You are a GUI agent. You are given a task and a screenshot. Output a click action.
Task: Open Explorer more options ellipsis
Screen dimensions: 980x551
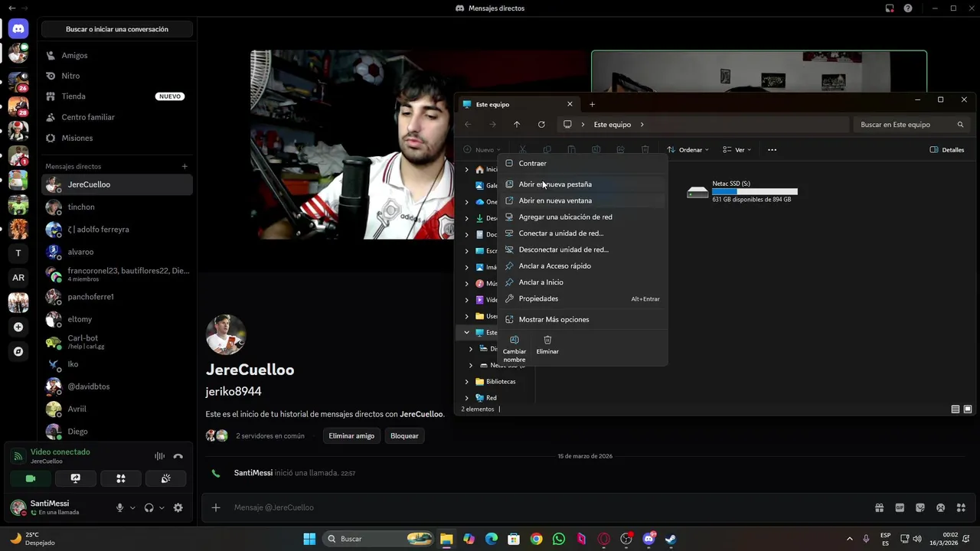pos(772,150)
